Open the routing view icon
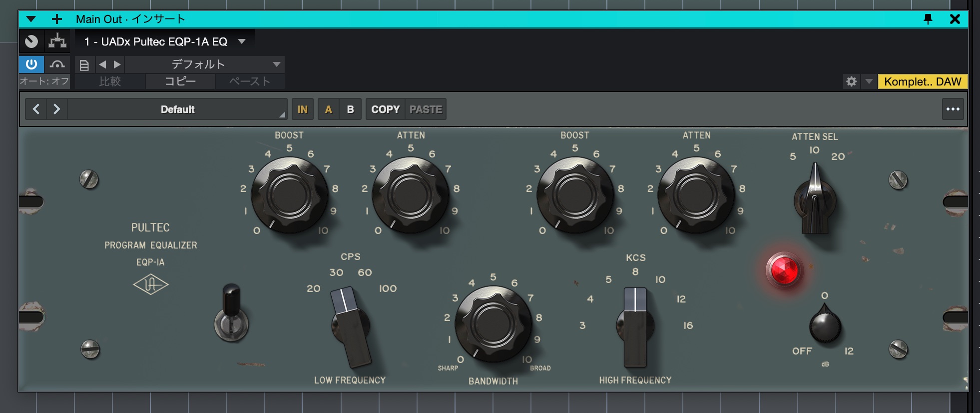980x413 pixels. click(57, 41)
